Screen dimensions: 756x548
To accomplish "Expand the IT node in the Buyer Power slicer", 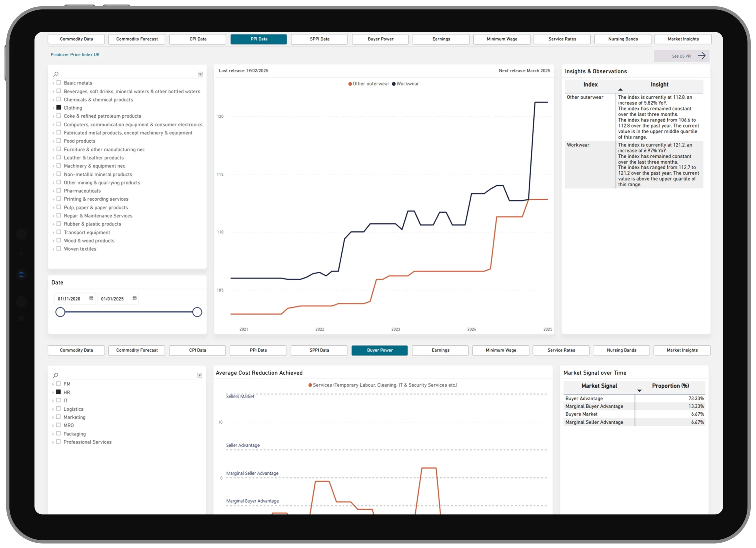I will pyautogui.click(x=53, y=401).
